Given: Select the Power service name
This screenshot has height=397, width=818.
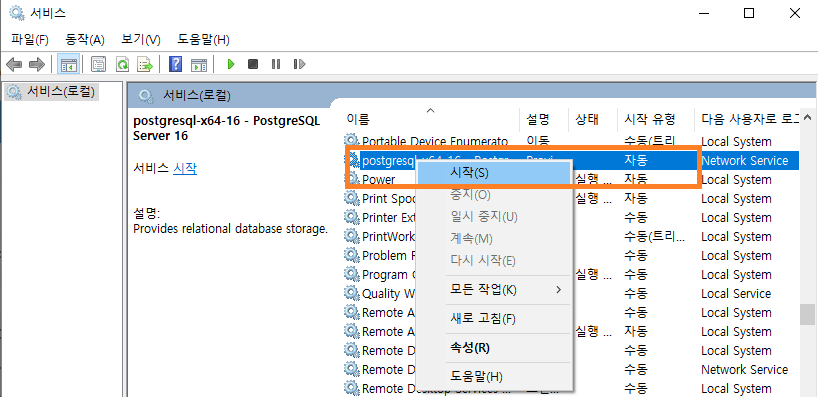Looking at the screenshot, I should (x=379, y=179).
